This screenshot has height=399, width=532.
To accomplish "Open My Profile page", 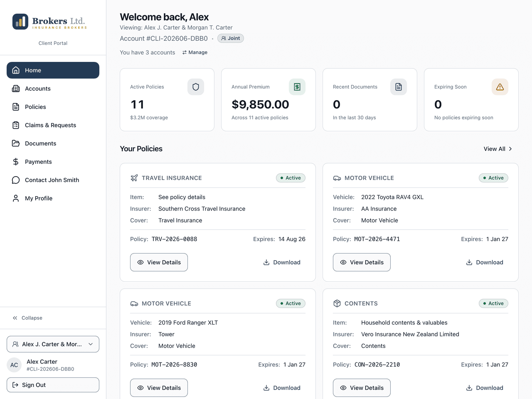I will 53,198.
